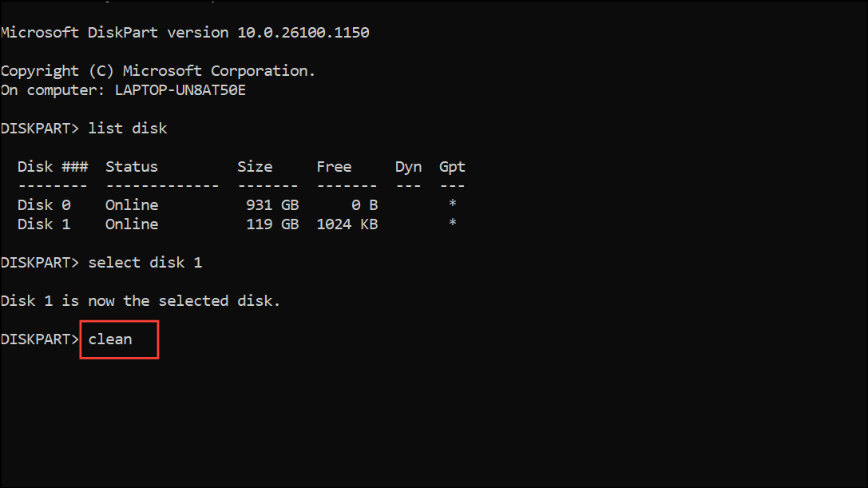The image size is (868, 488).
Task: Click the Size column header
Action: (255, 167)
